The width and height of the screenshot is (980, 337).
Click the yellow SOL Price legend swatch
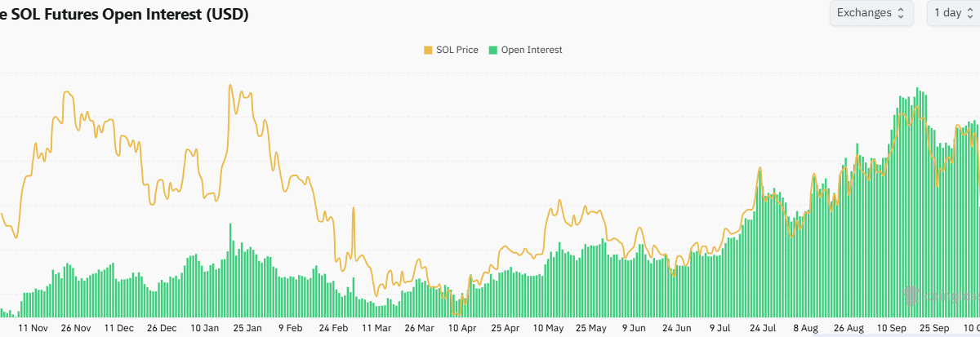tap(428, 50)
